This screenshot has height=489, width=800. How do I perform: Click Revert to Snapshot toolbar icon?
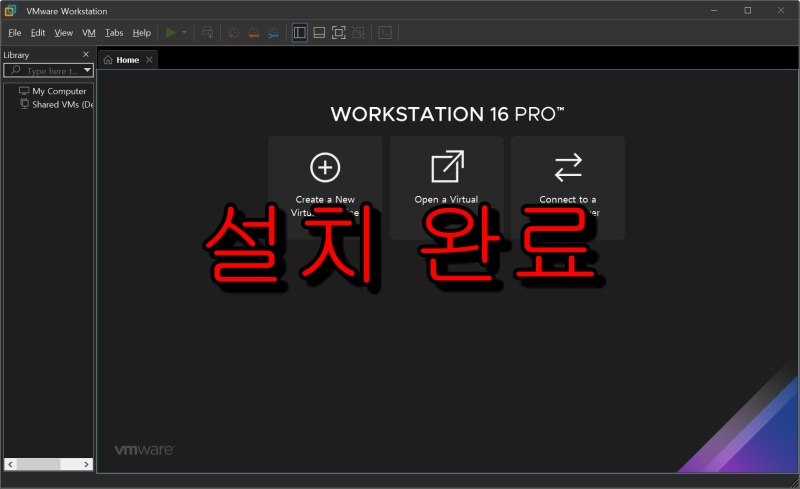point(254,33)
